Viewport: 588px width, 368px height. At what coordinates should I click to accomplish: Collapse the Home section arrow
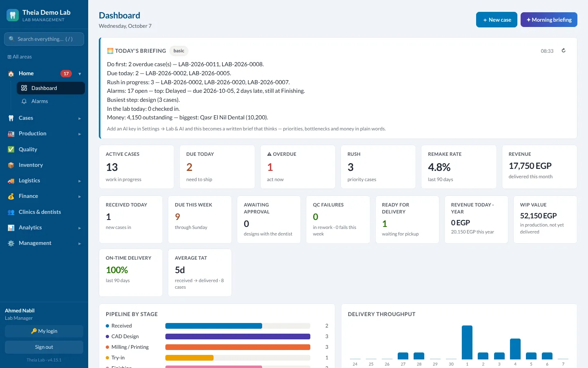tap(80, 74)
